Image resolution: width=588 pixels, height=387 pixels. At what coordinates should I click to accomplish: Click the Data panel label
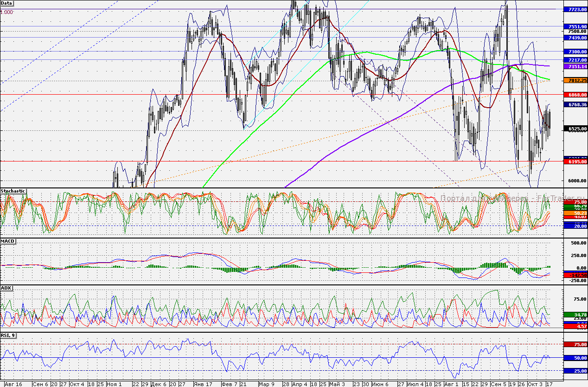tap(7, 3)
